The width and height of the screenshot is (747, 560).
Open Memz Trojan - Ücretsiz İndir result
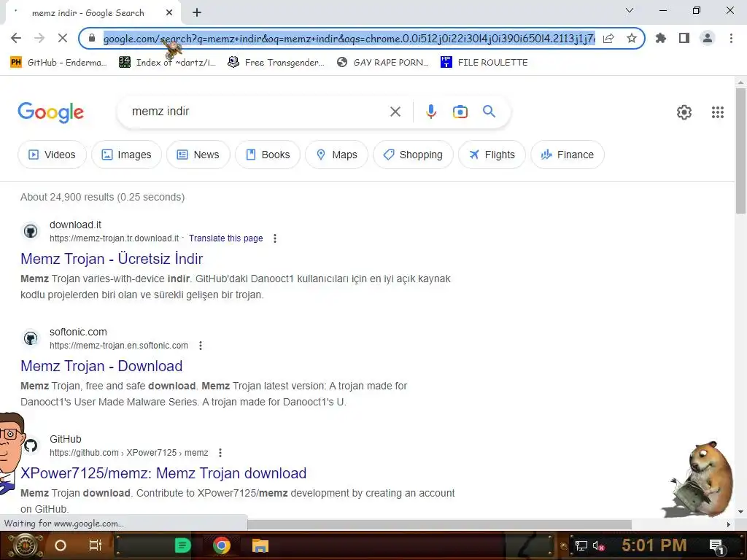[112, 259]
